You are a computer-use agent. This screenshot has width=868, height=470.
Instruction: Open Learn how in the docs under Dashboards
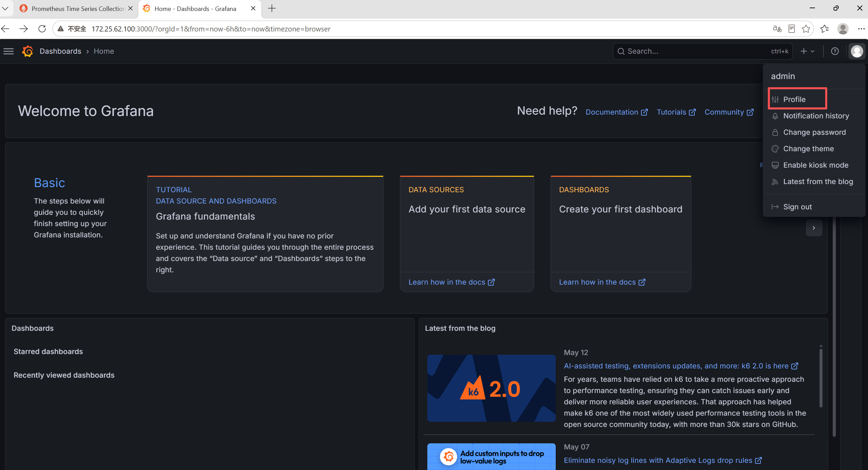point(602,282)
